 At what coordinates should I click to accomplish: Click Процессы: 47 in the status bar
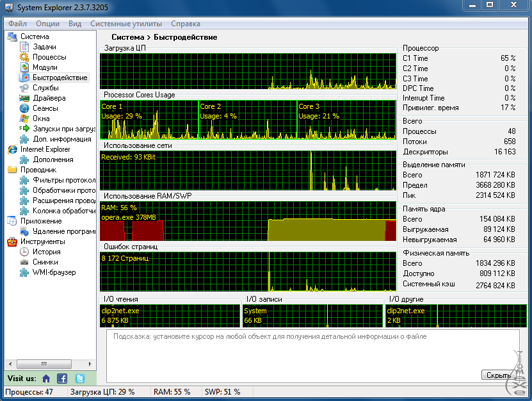click(x=29, y=392)
